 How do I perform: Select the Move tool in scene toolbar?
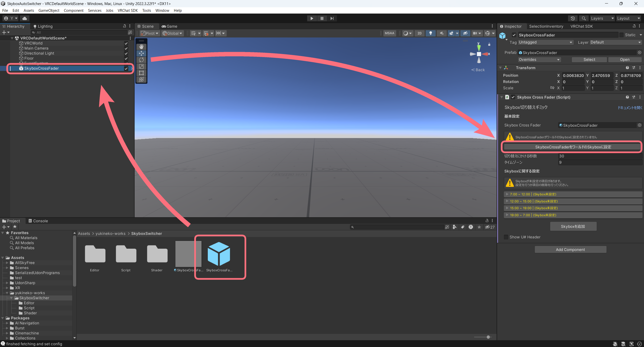click(141, 53)
